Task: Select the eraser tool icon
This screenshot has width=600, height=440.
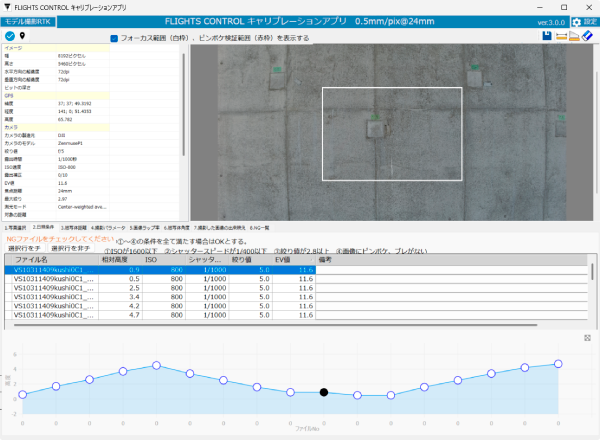Action: (588, 37)
